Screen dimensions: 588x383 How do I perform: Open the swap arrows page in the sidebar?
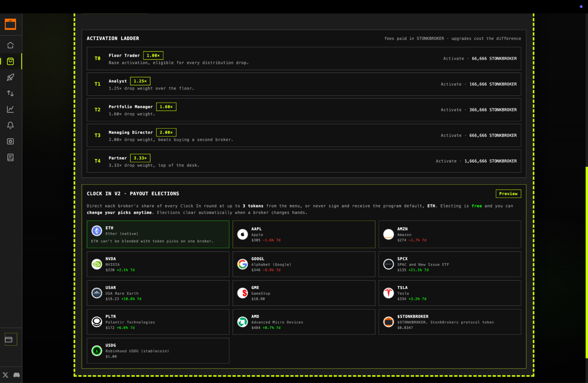10,93
